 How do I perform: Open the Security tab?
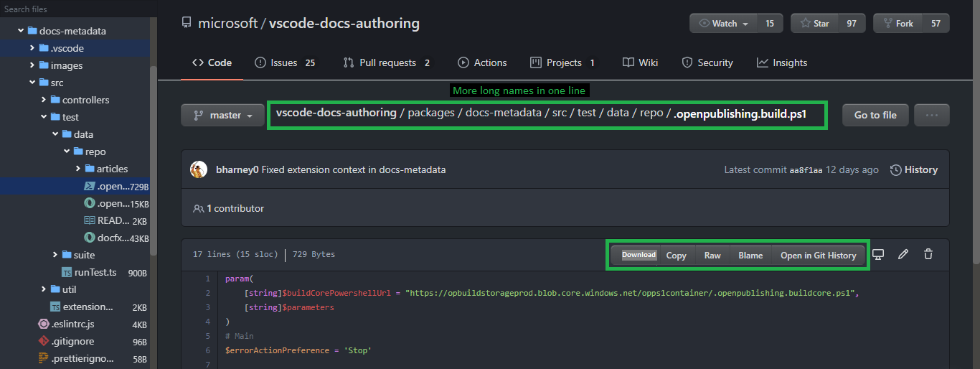click(x=707, y=62)
